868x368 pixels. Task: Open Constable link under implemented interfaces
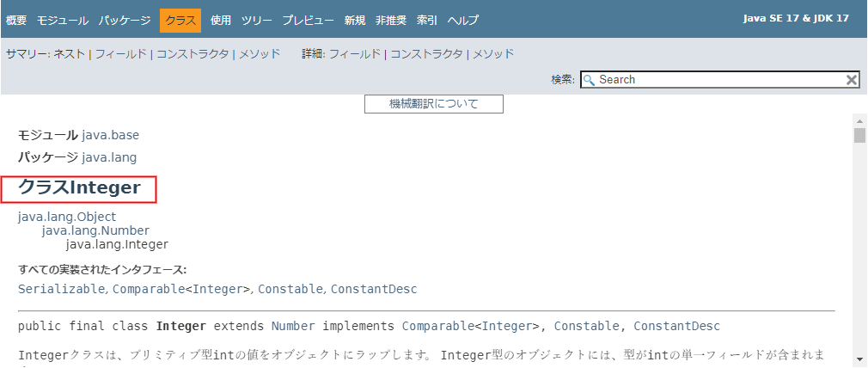click(290, 289)
